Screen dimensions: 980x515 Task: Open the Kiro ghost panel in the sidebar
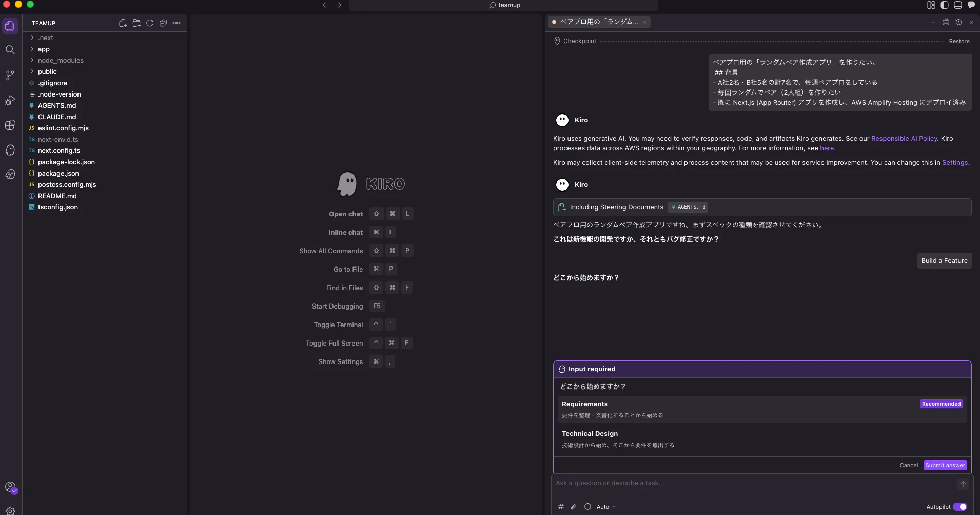pos(10,150)
